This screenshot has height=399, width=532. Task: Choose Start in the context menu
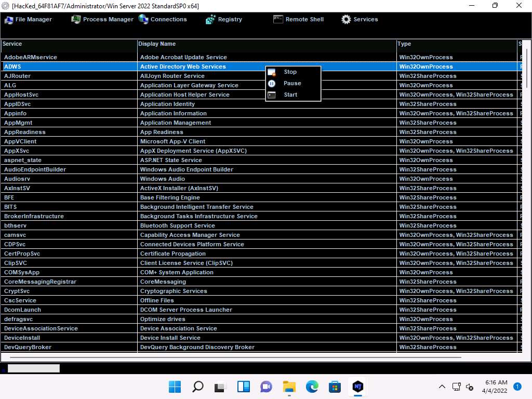click(x=290, y=95)
